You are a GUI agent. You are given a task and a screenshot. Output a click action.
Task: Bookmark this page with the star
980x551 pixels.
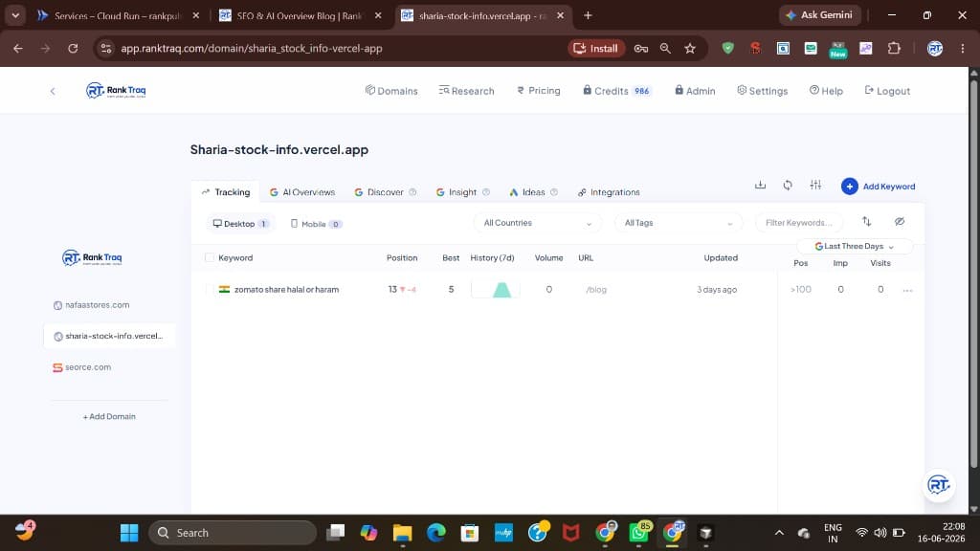690,48
